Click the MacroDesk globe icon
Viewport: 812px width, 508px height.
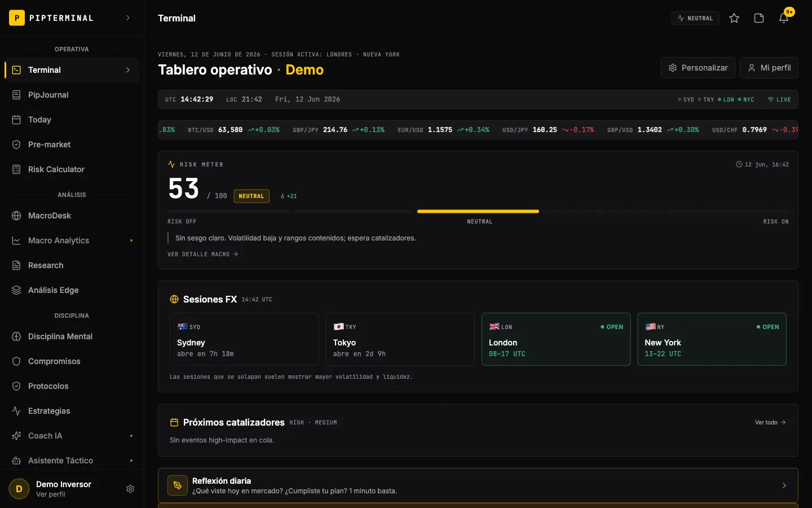[x=16, y=216]
